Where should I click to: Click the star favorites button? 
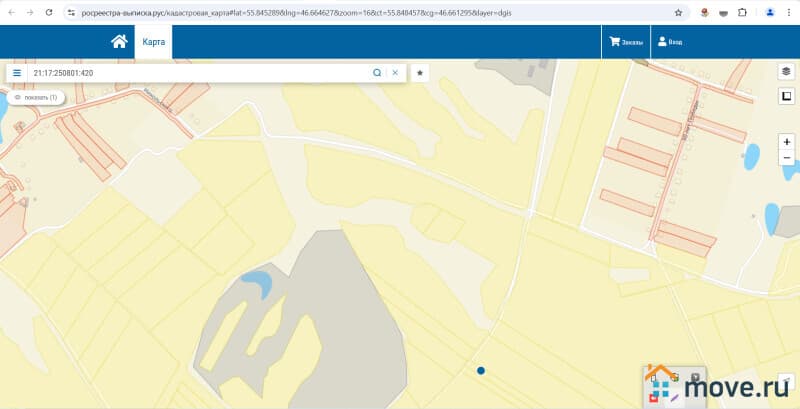pos(420,73)
